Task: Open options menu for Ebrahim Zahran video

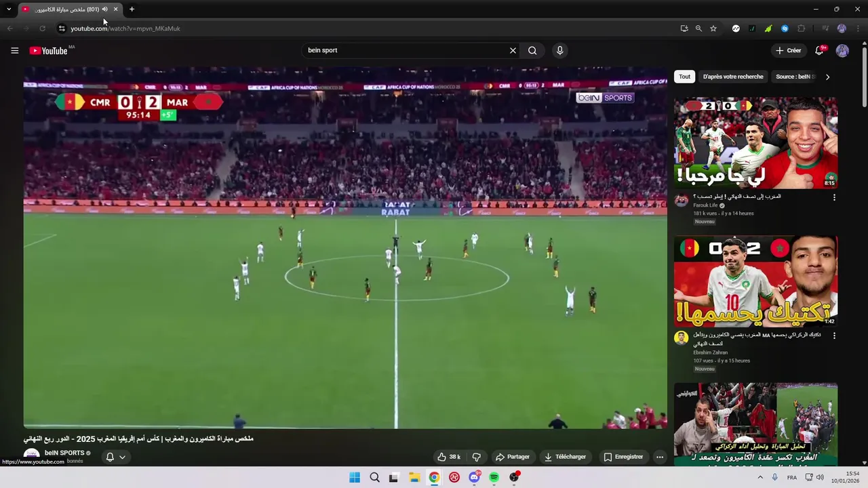Action: pos(834,335)
